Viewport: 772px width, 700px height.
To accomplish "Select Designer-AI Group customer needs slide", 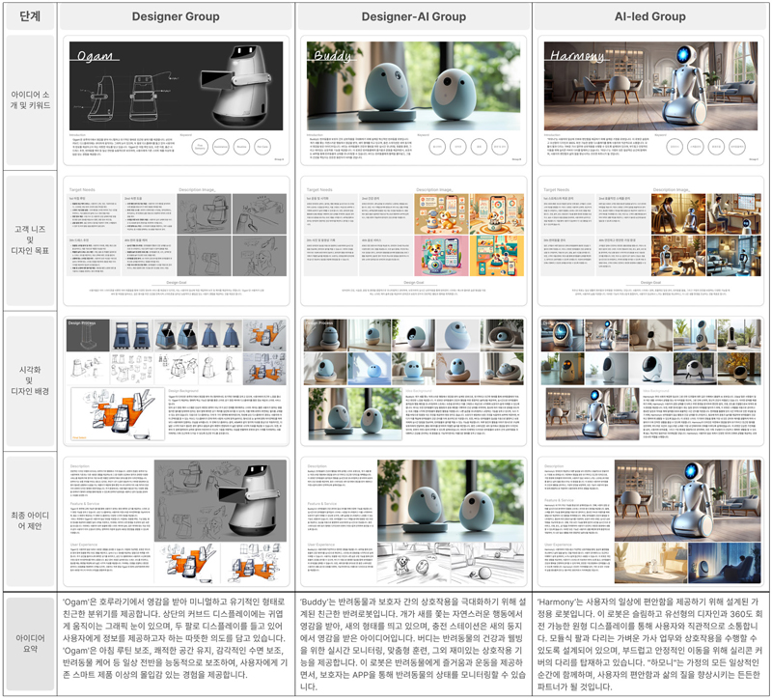I will pyautogui.click(x=414, y=239).
